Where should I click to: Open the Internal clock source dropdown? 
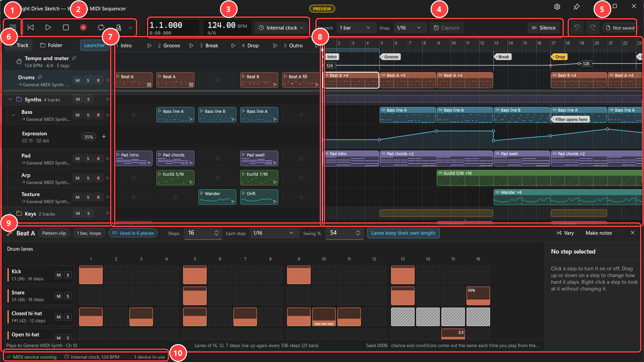pos(281,28)
